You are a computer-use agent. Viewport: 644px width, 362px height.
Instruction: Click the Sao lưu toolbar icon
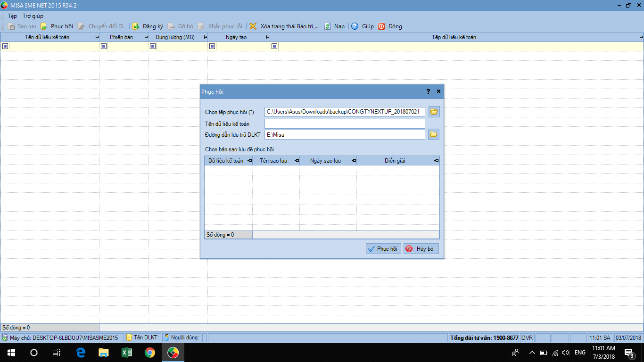coord(11,26)
